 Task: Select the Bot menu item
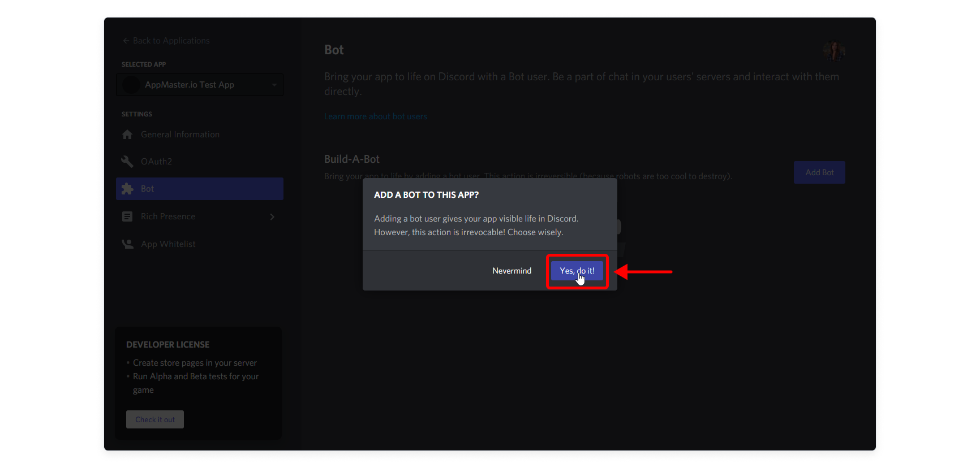coord(200,189)
